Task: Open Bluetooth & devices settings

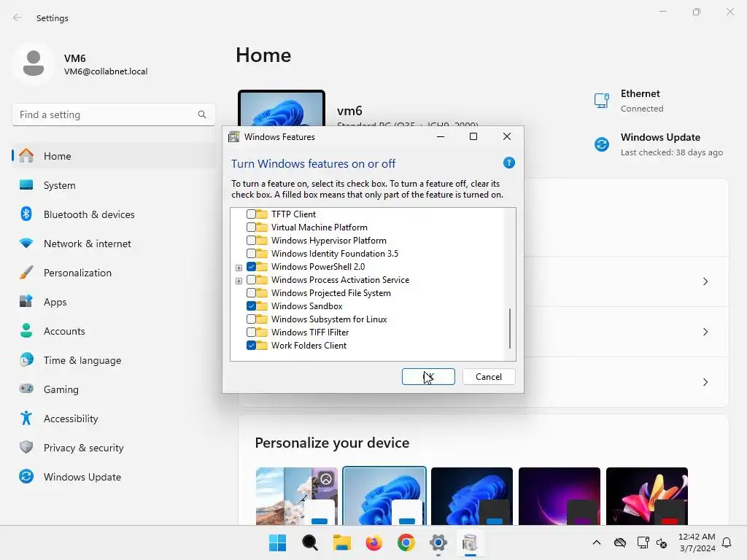Action: [113, 214]
